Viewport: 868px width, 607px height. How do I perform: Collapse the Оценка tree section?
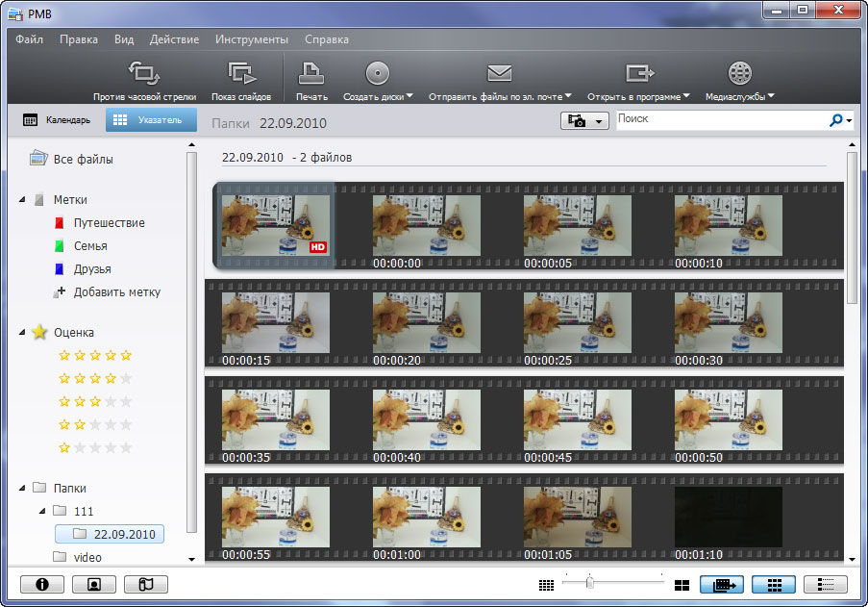pyautogui.click(x=22, y=332)
